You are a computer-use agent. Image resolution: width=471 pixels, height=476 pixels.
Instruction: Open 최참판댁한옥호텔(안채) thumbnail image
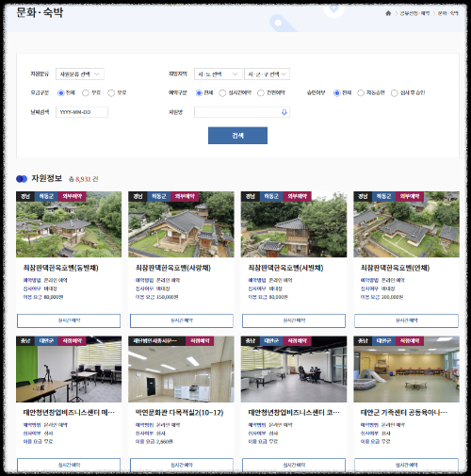coord(407,224)
